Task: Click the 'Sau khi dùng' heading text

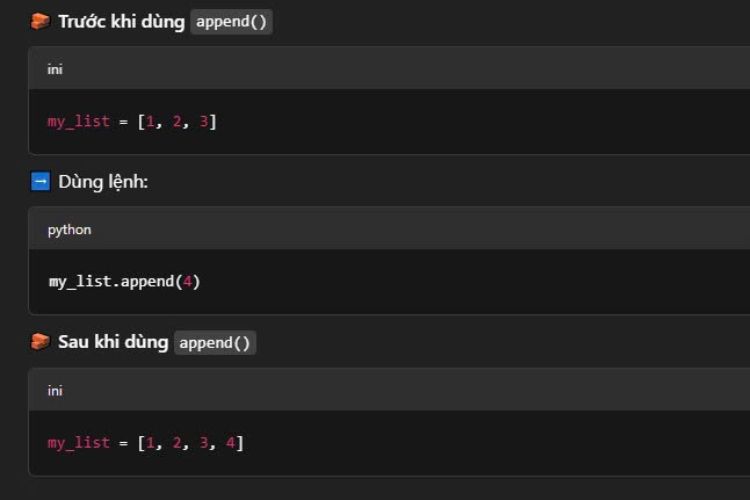Action: [113, 342]
